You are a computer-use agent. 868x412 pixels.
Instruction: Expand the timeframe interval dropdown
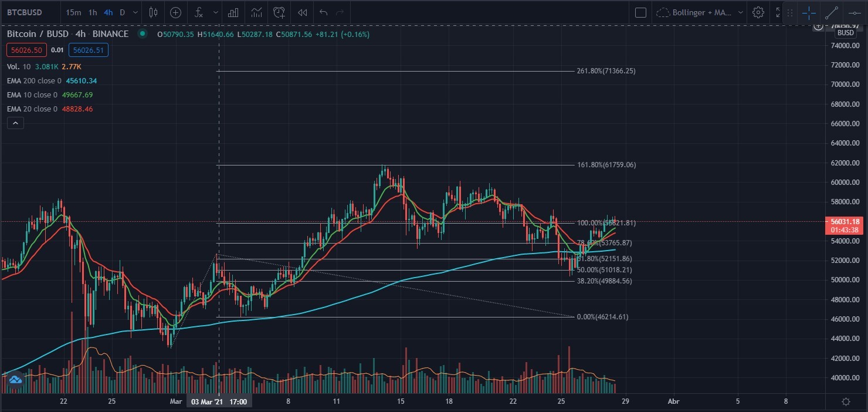coord(135,12)
